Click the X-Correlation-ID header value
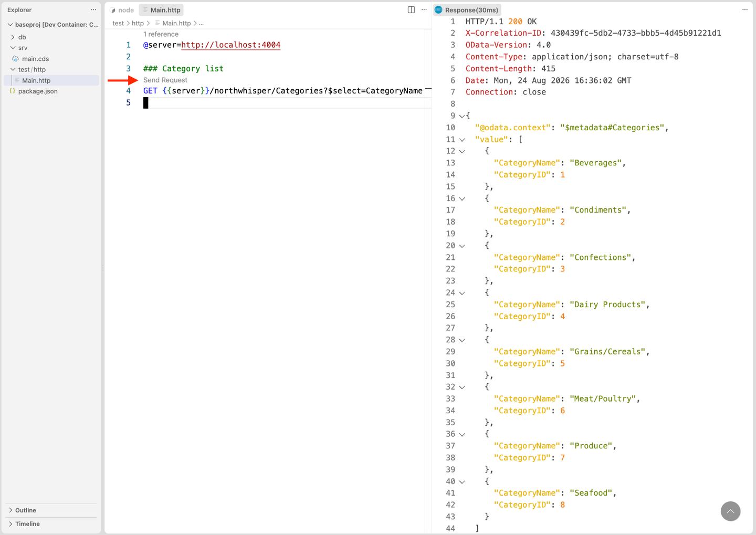Screen dimensions: 756x535 pos(636,33)
